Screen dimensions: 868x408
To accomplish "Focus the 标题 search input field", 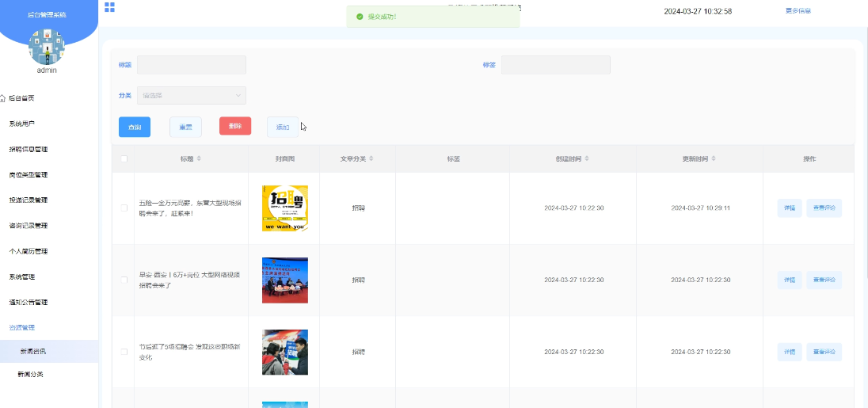I will 192,65.
